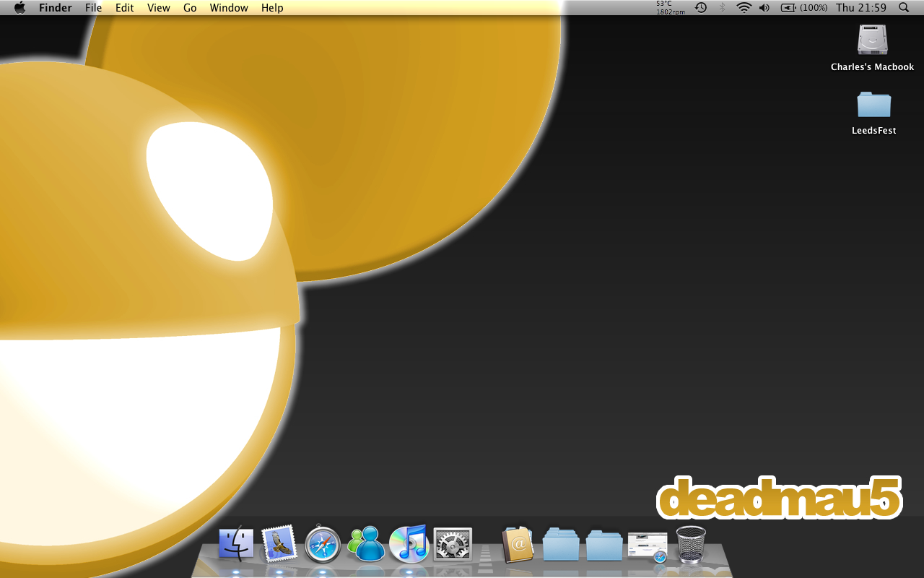Select the LeedsFest folder on desktop

tap(873, 104)
